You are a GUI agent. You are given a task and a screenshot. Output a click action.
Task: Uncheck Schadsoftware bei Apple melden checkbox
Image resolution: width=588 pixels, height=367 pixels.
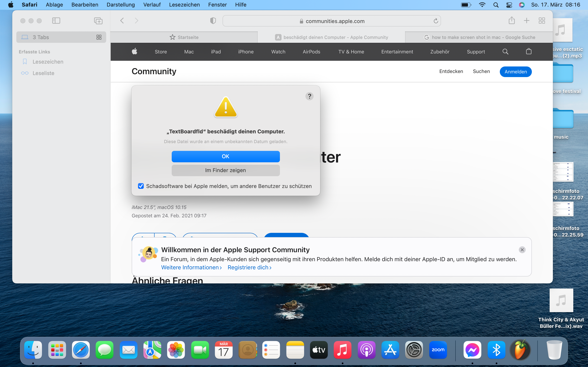click(141, 186)
